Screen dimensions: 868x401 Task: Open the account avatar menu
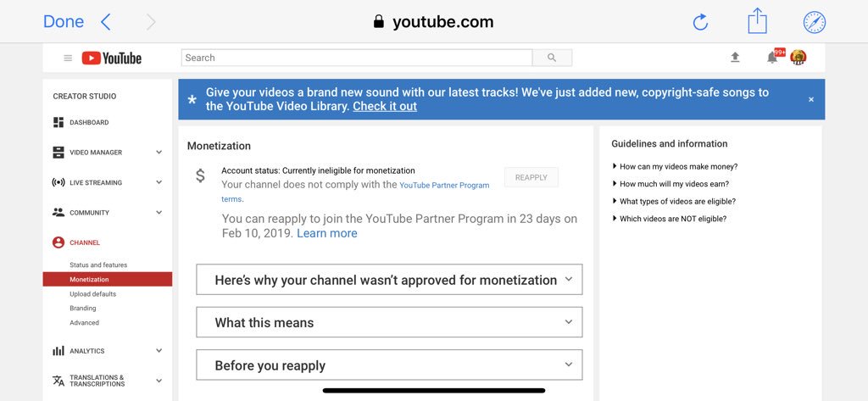(798, 57)
